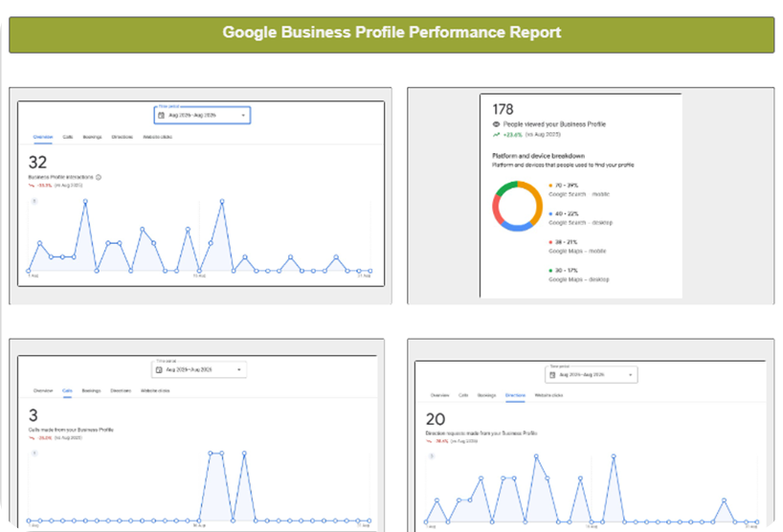
Task: Select the Website clicks tab in the 3 calls panel
Action: (155, 390)
